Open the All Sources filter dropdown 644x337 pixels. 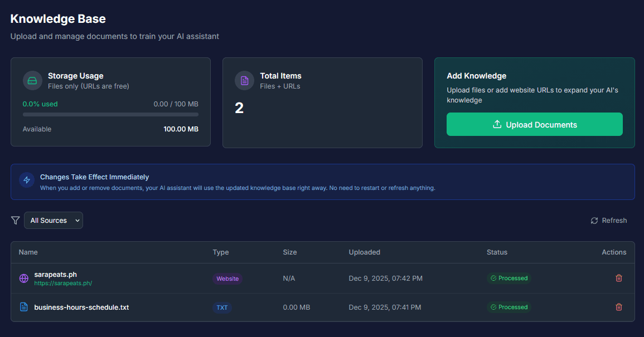[x=54, y=221]
